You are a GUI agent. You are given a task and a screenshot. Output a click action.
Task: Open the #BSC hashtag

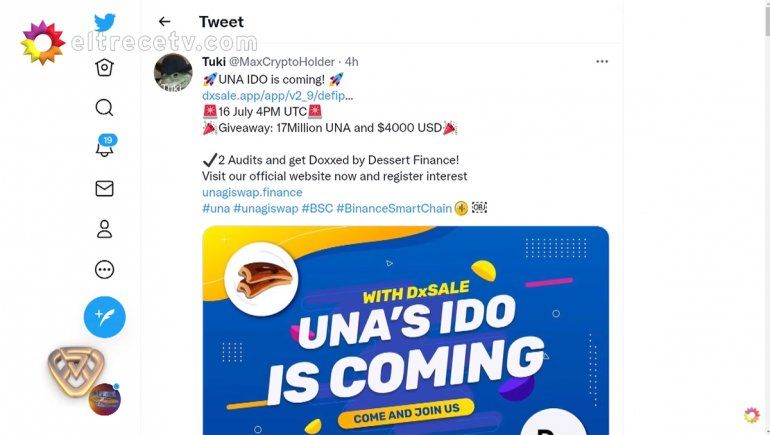[x=317, y=208]
